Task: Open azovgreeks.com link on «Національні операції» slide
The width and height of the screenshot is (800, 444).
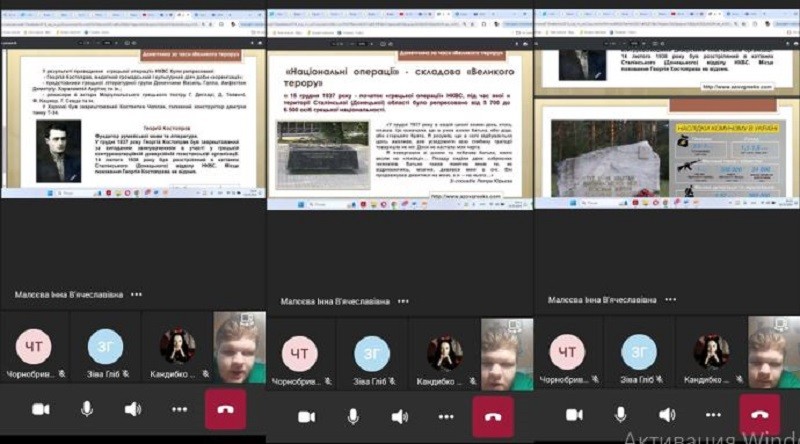Action: pyautogui.click(x=465, y=196)
